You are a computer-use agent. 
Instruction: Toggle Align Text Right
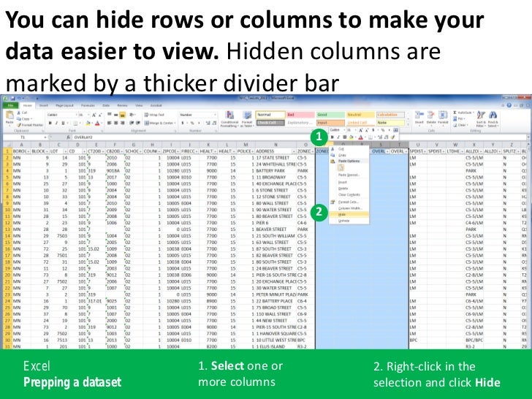pos(123,123)
